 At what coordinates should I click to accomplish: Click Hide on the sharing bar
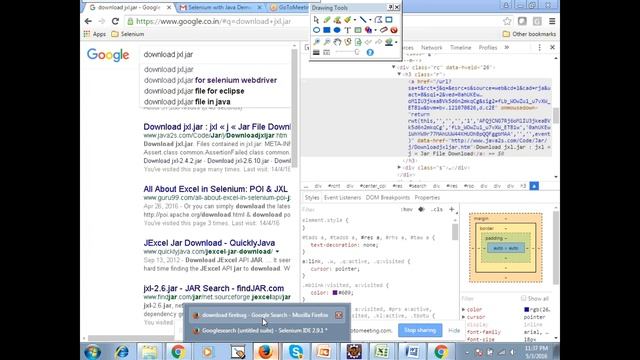(454, 330)
